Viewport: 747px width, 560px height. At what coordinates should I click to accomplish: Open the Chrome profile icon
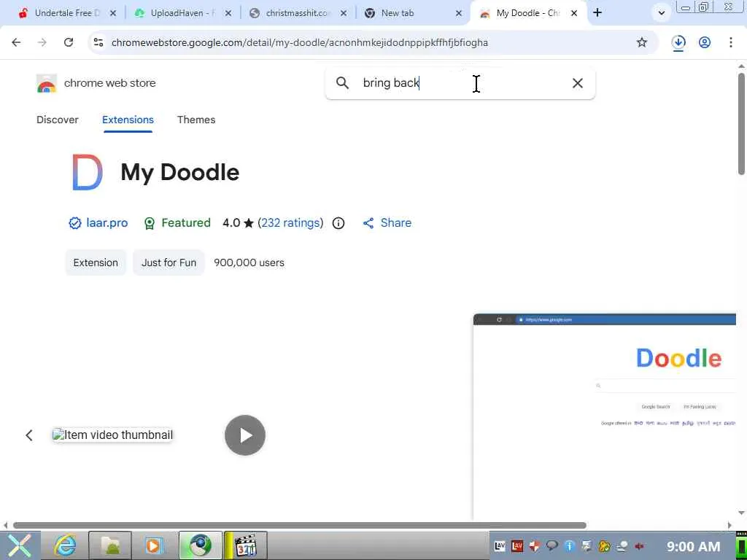pyautogui.click(x=705, y=42)
